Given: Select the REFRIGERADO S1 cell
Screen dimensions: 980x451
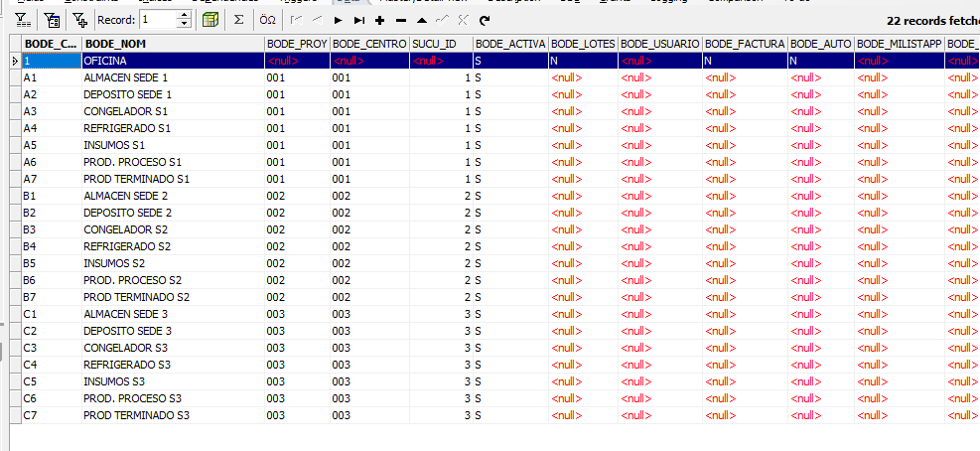Looking at the screenshot, I should (173, 128).
